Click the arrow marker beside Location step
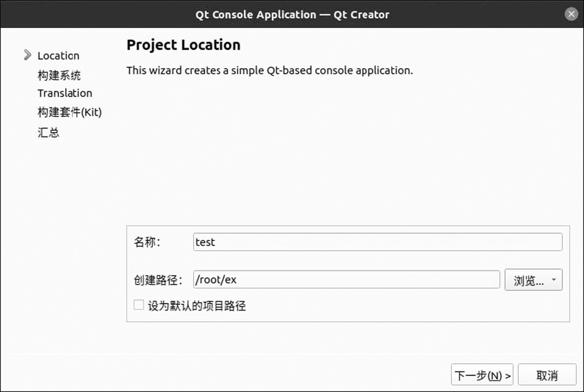Viewport: 584px width, 392px height. [28, 55]
